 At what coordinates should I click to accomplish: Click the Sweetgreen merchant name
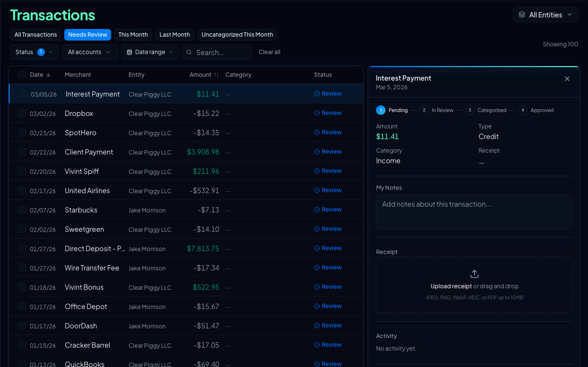pos(85,229)
